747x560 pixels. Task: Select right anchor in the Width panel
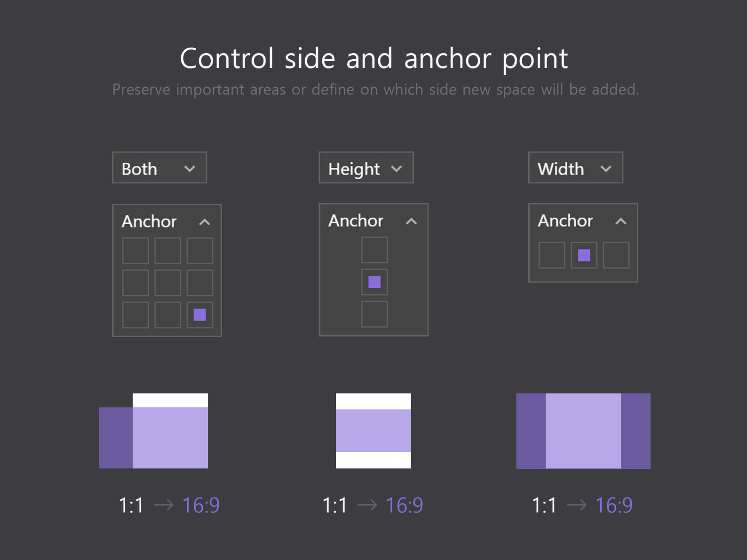616,255
